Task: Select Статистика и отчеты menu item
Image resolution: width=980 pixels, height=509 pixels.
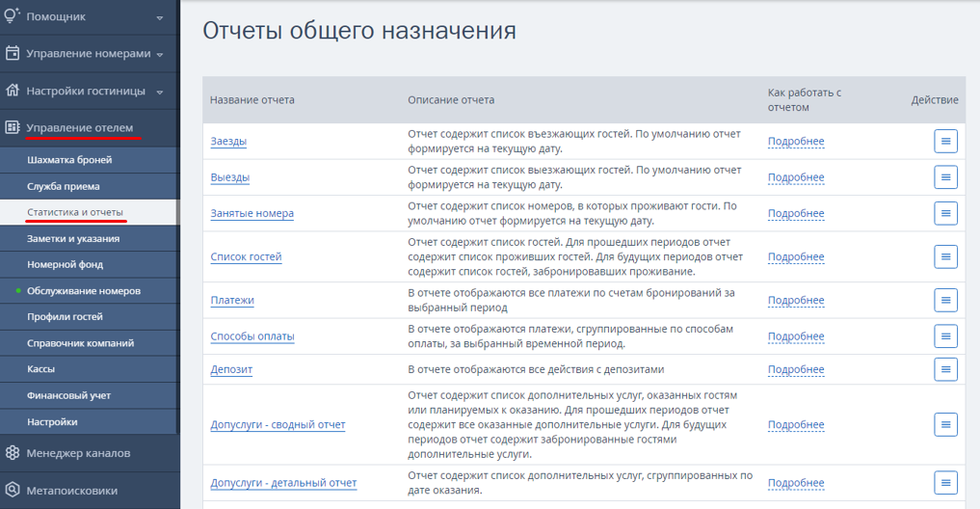Action: tap(90, 213)
